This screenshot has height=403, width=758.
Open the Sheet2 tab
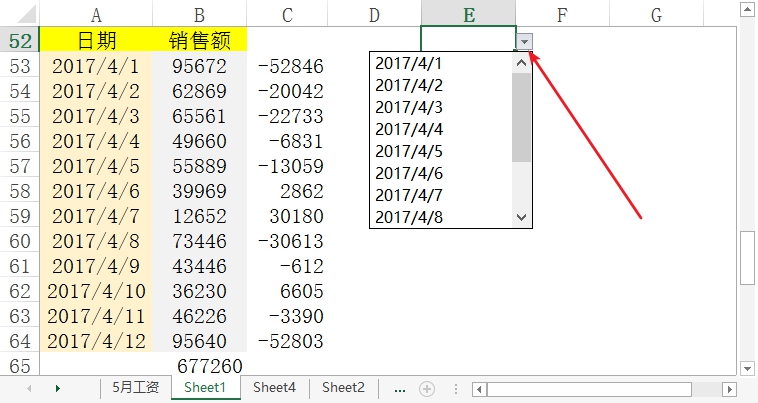pyautogui.click(x=343, y=388)
